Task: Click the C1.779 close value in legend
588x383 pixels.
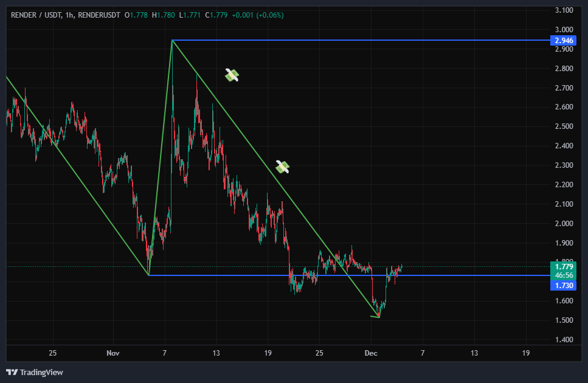Action: click(216, 15)
